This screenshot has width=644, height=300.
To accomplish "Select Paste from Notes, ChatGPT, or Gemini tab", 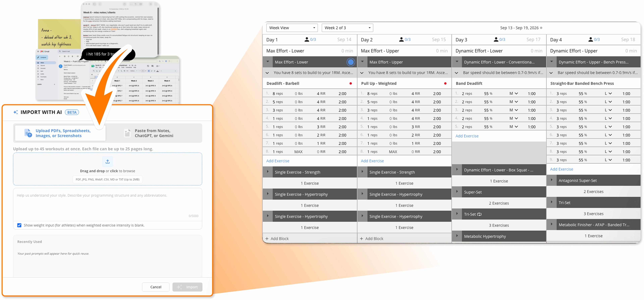I will [154, 133].
